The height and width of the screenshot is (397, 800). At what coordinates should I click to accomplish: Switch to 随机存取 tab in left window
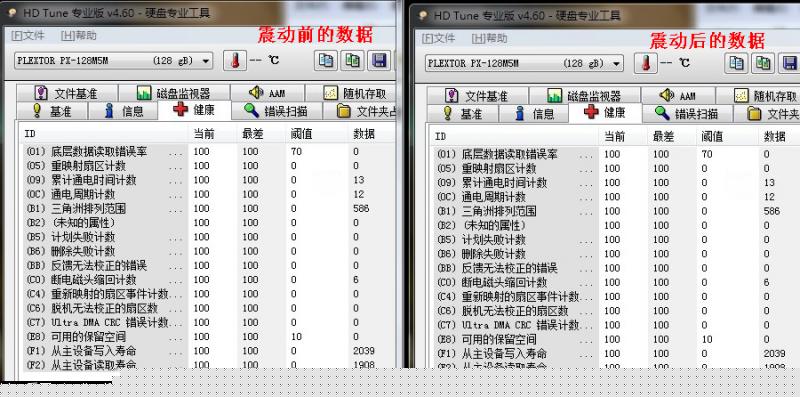pos(351,93)
